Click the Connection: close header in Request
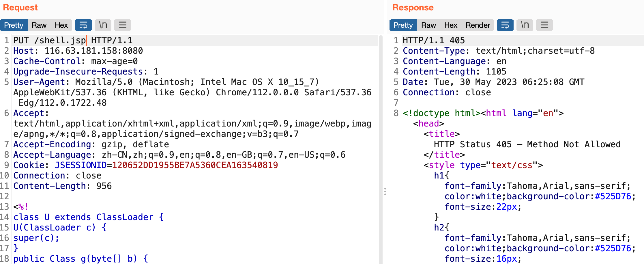Screen dimensions: 644x264 click(57, 176)
